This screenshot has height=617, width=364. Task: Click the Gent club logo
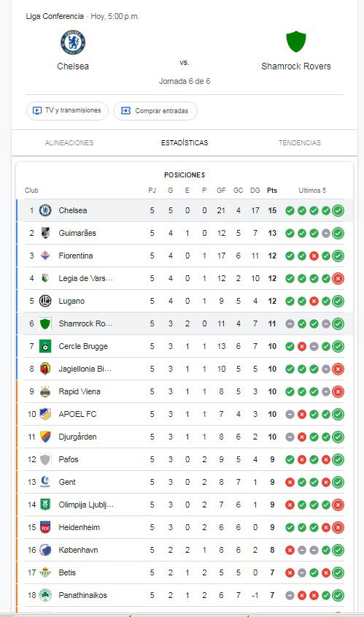pyautogui.click(x=46, y=482)
